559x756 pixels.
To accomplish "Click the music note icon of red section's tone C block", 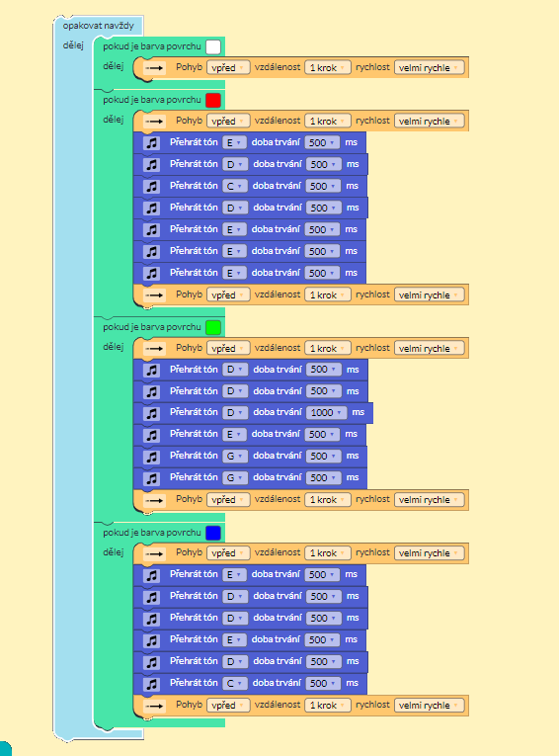I will point(151,186).
